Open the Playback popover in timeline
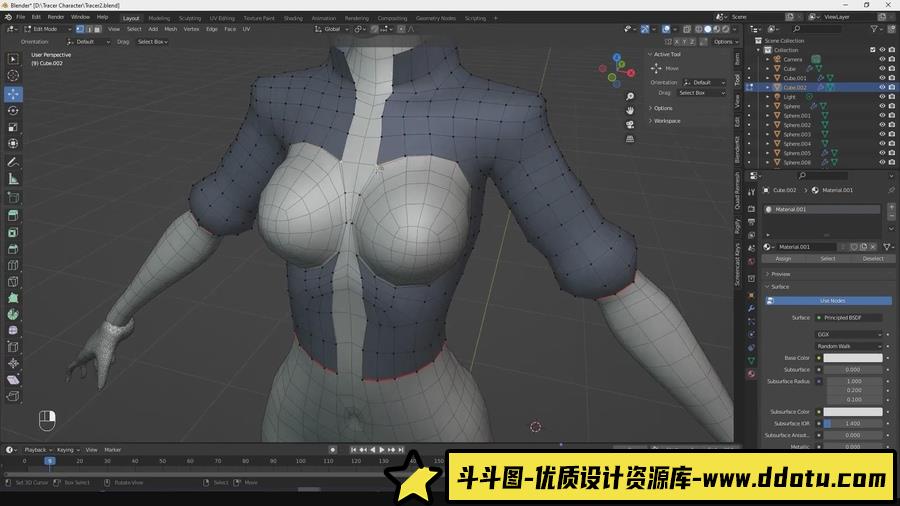This screenshot has width=900, height=506. 38,450
